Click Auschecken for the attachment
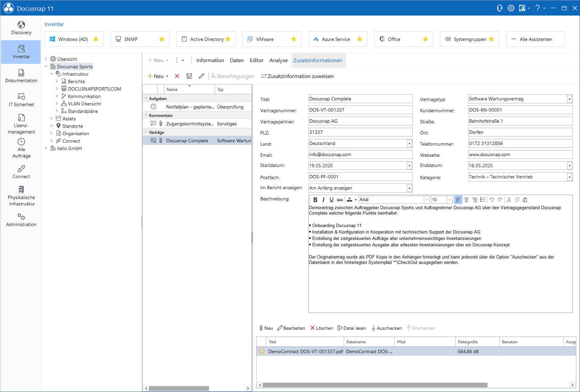 [x=387, y=328]
